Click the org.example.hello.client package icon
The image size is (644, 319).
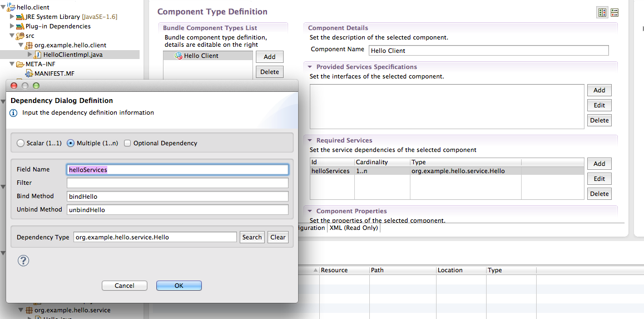(29, 45)
